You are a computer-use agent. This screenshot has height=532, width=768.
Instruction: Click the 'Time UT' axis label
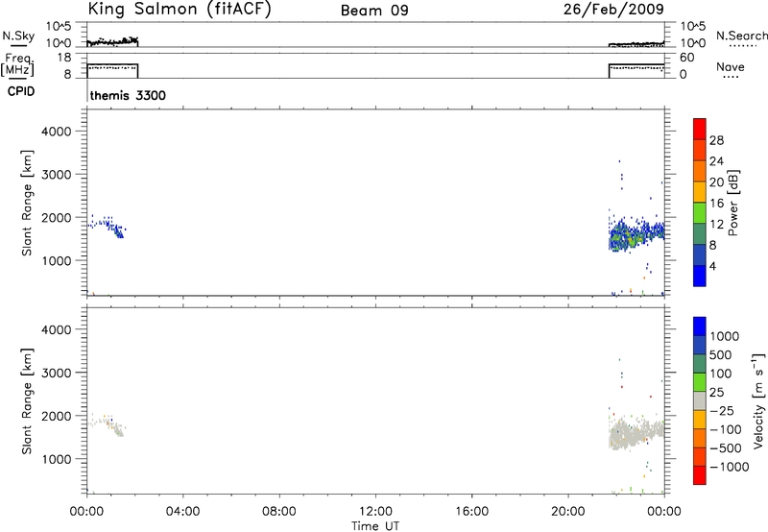point(375,526)
